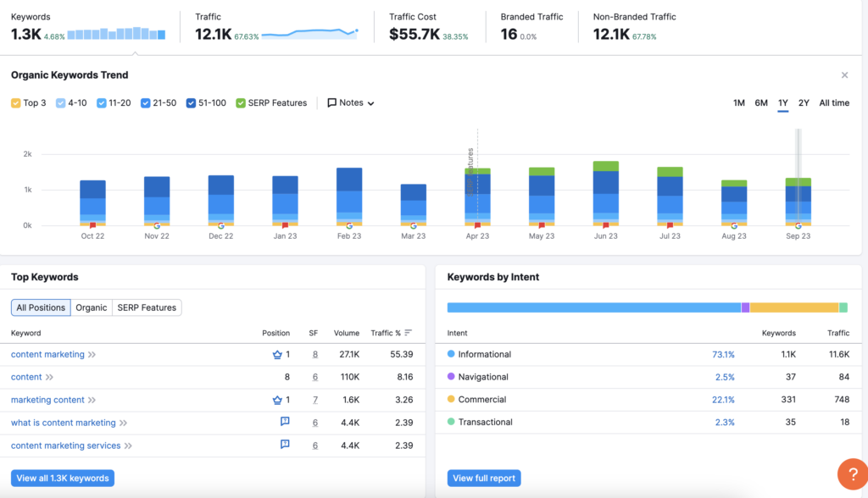Toggle the 51-100 positions checkbox
Image resolution: width=868 pixels, height=498 pixels.
[191, 103]
